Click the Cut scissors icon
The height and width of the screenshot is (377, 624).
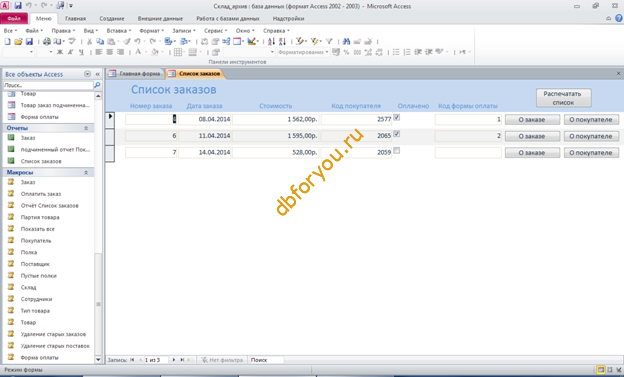tap(89, 41)
